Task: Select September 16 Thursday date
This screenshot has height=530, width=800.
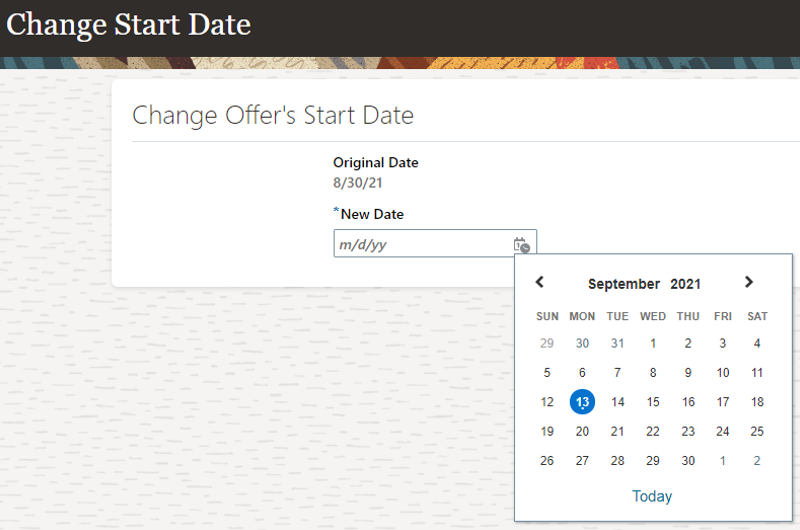Action: [688, 402]
